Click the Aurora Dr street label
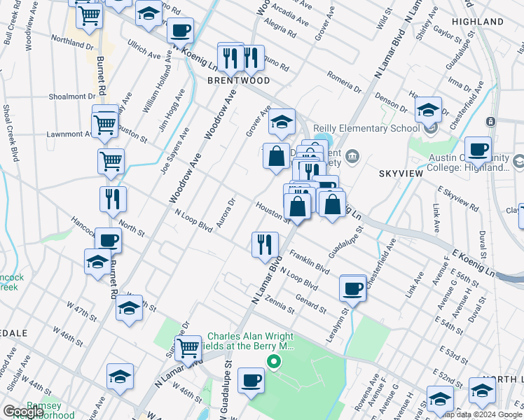The height and width of the screenshot is (420, 524). point(226,213)
